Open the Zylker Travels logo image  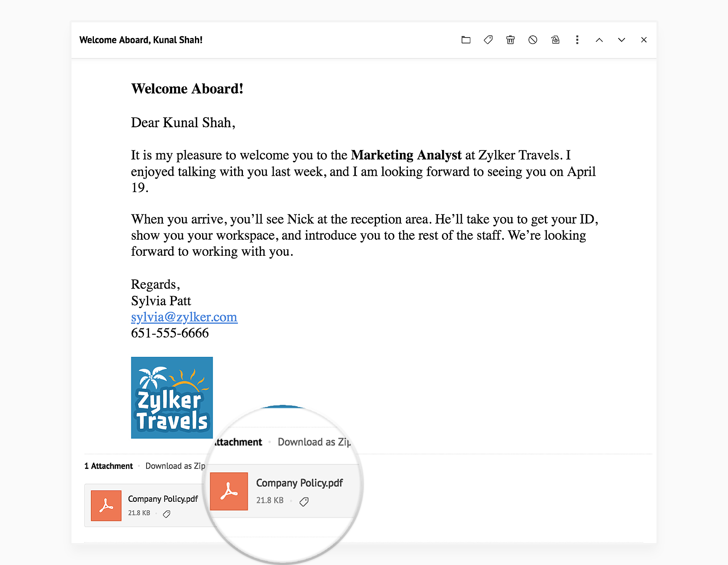point(172,397)
